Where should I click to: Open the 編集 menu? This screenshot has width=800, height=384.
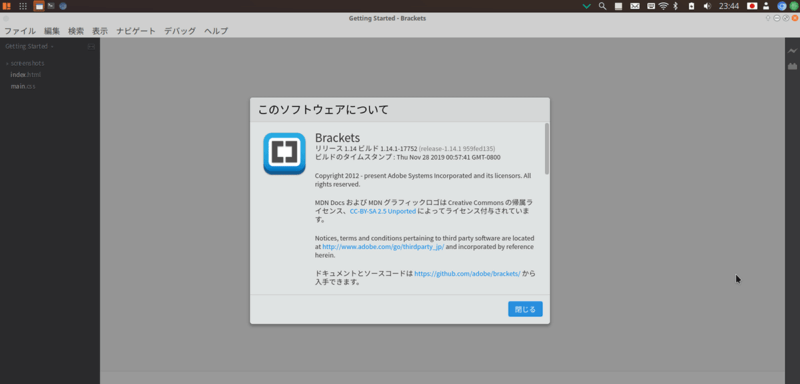point(52,31)
